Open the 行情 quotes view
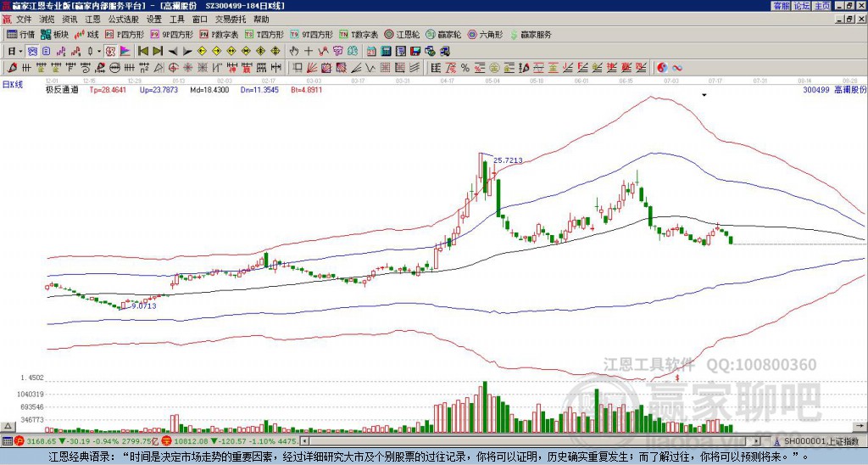Screen dimensions: 868x465 pos(20,34)
